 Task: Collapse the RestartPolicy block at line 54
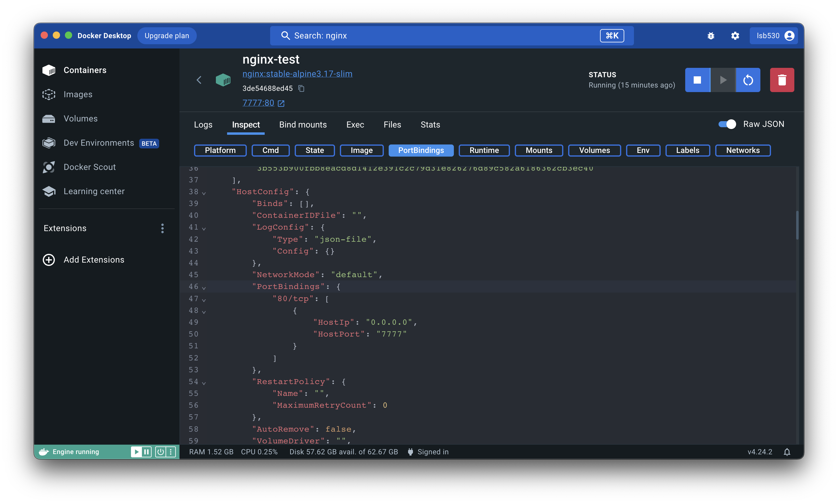204,383
